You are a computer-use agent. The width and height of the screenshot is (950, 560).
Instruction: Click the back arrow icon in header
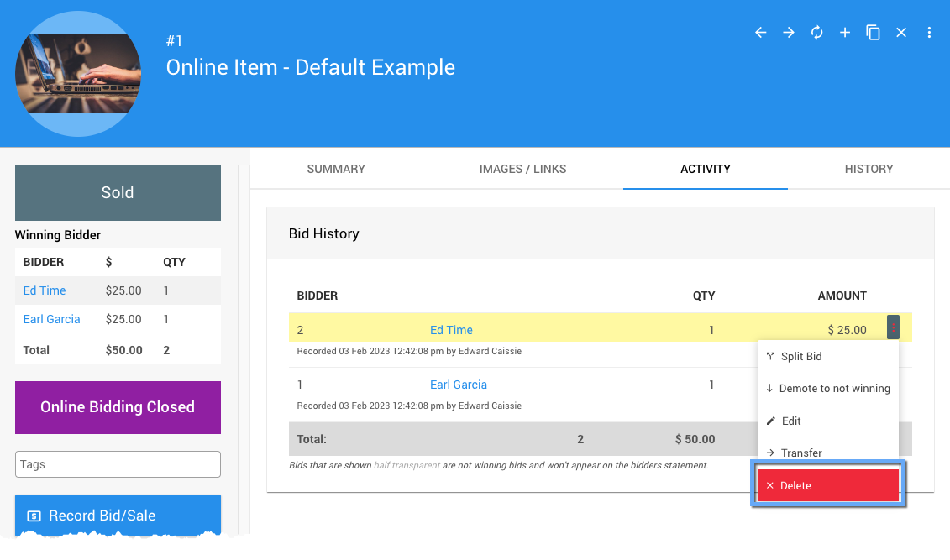(760, 33)
